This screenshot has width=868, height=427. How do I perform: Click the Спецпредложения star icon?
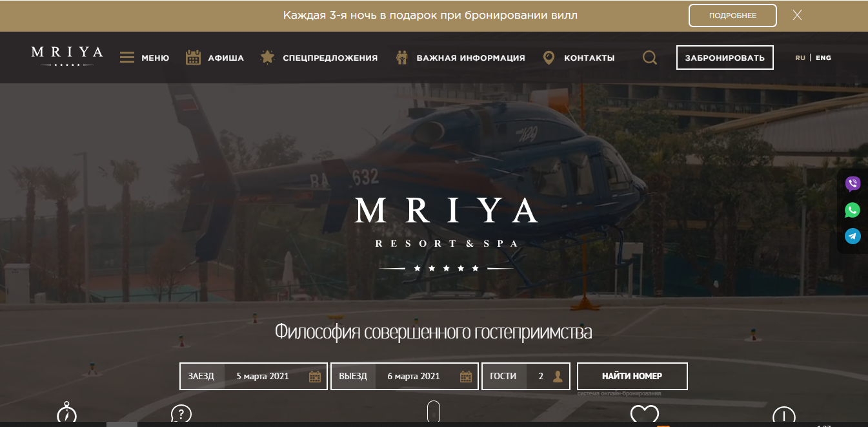(x=267, y=57)
